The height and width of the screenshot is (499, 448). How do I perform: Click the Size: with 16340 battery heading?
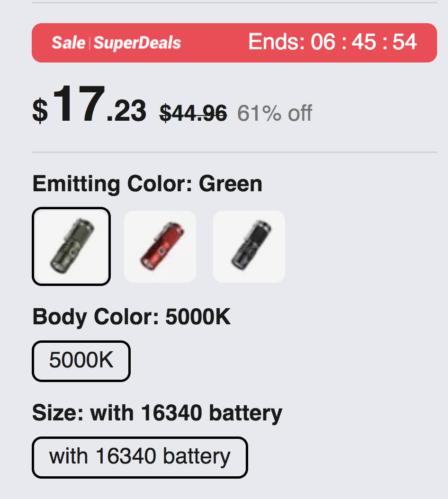pos(157,413)
